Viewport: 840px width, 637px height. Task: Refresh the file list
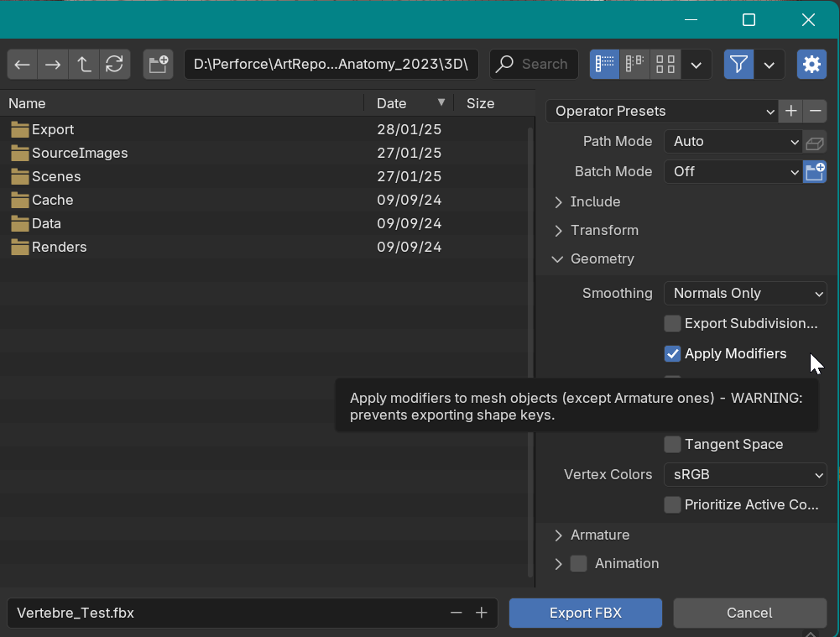pos(115,65)
